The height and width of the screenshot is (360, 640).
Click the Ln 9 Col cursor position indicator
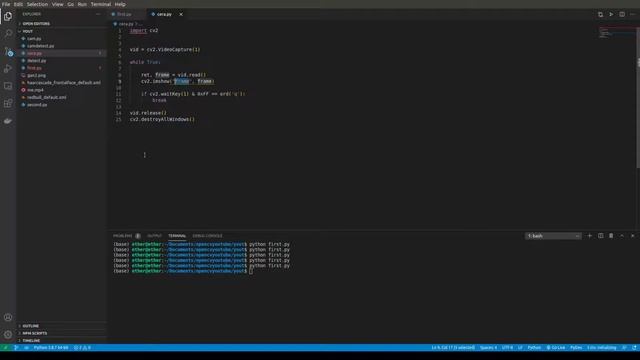(453, 348)
